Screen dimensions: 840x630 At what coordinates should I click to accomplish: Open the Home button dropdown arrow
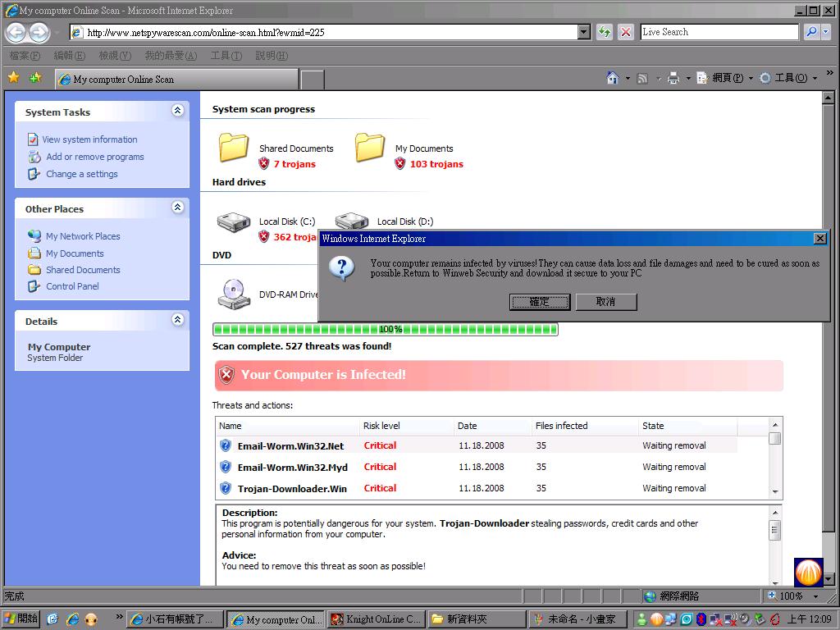click(628, 79)
